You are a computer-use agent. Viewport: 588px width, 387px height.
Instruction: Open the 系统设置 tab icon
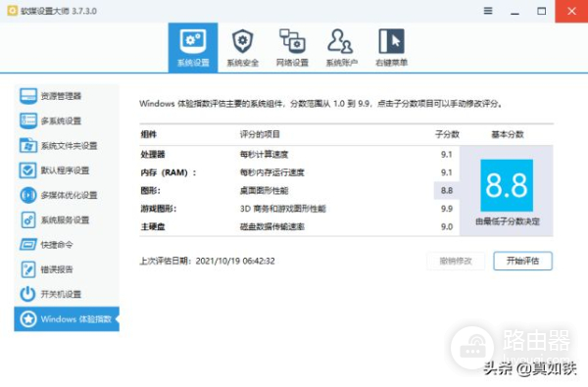tap(193, 41)
